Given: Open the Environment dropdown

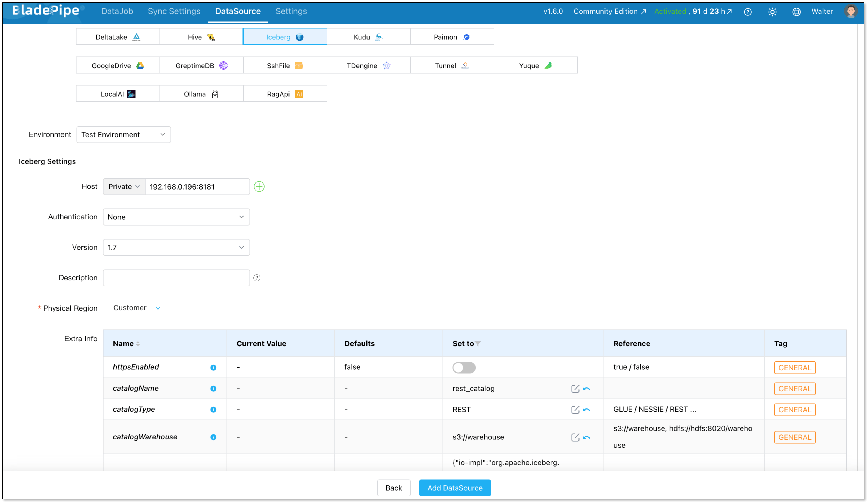Looking at the screenshot, I should point(123,134).
